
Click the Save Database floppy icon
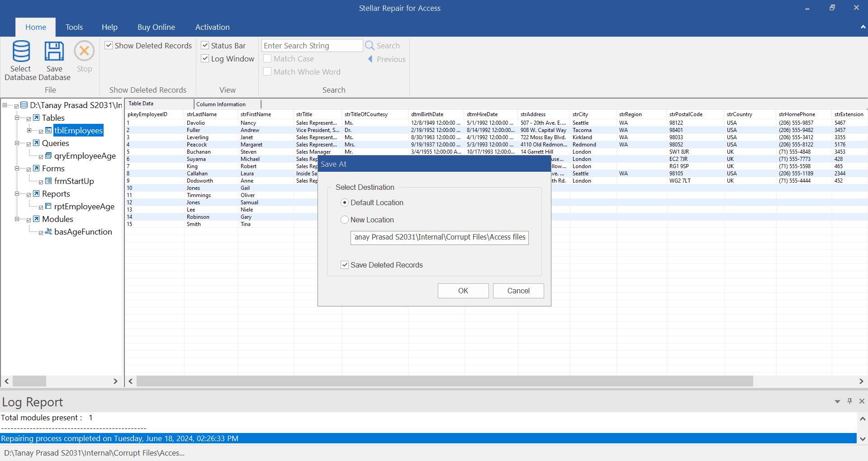(54, 52)
